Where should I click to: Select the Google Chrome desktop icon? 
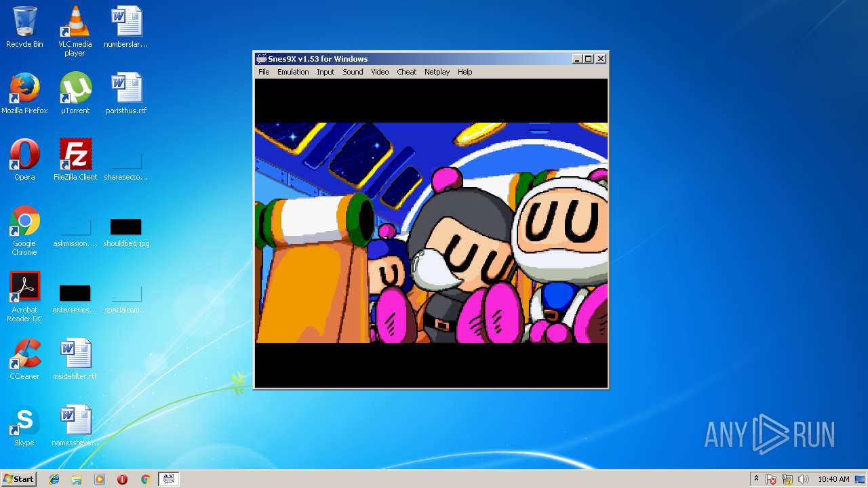(24, 230)
